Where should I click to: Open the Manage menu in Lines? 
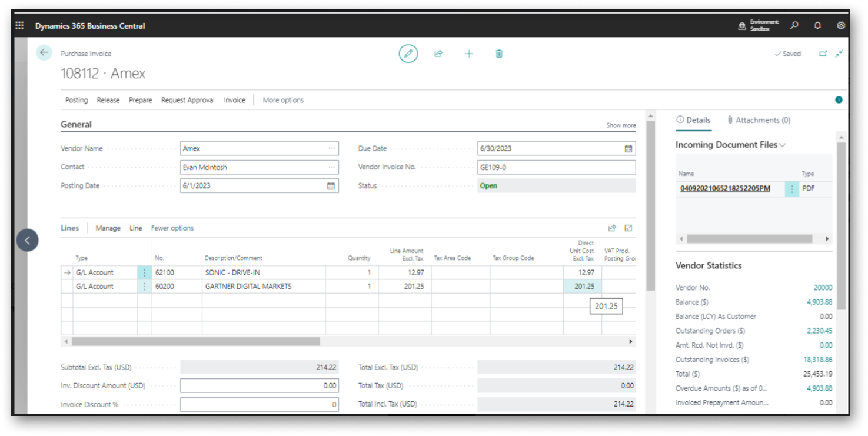[x=108, y=228]
